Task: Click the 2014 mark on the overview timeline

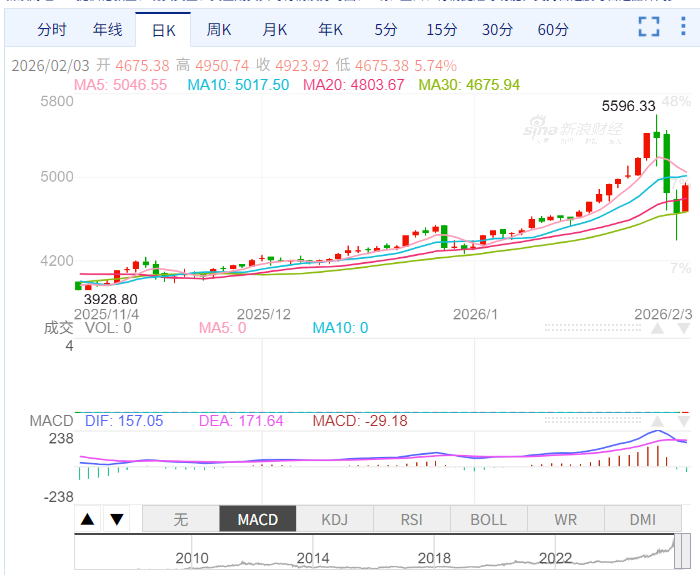Action: point(313,558)
